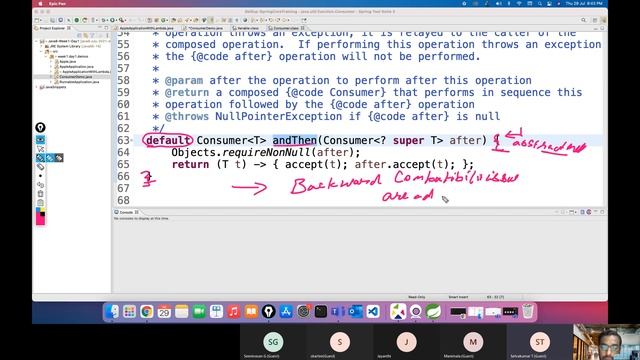Open the Apple menu
This screenshot has width=640, height=360.
pyautogui.click(x=40, y=4)
